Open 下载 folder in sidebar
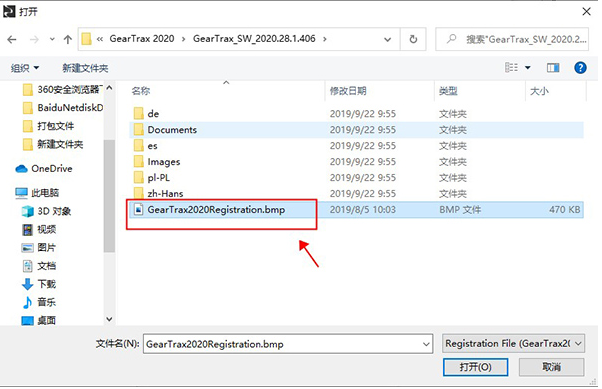The image size is (602, 389). (x=39, y=284)
